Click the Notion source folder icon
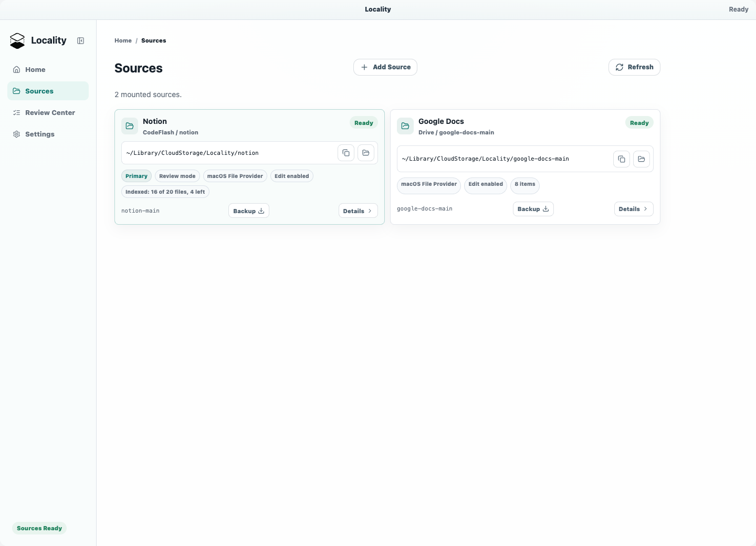Viewport: 756px width, 546px height. [x=130, y=126]
